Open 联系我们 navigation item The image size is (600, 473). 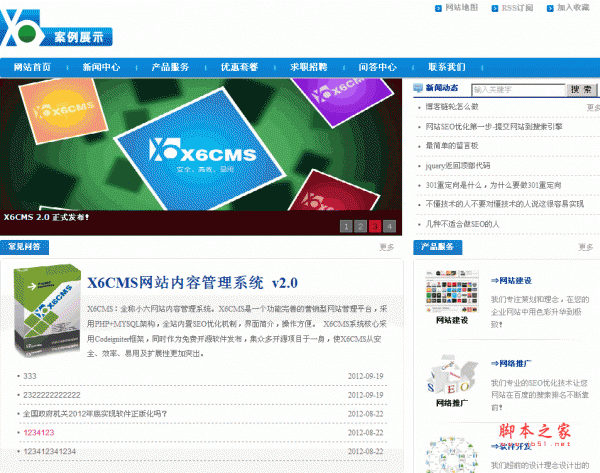tap(447, 67)
